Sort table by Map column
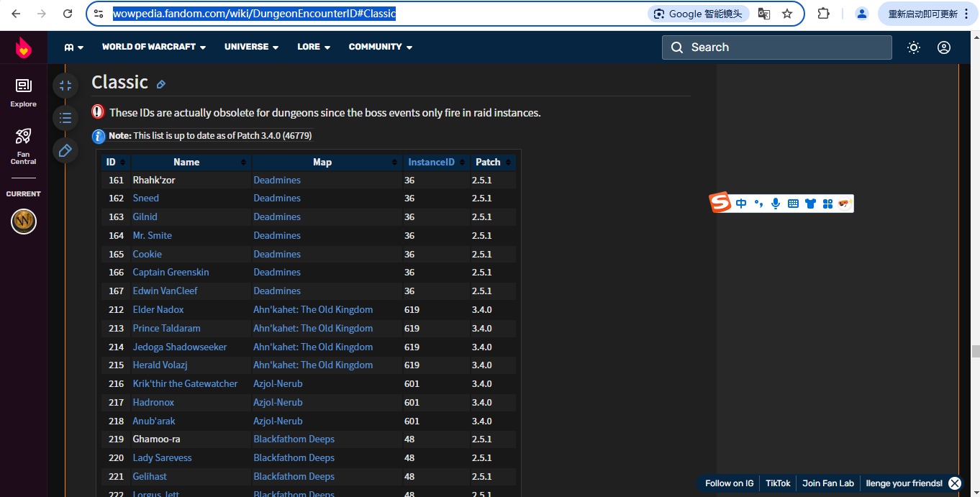 click(327, 163)
